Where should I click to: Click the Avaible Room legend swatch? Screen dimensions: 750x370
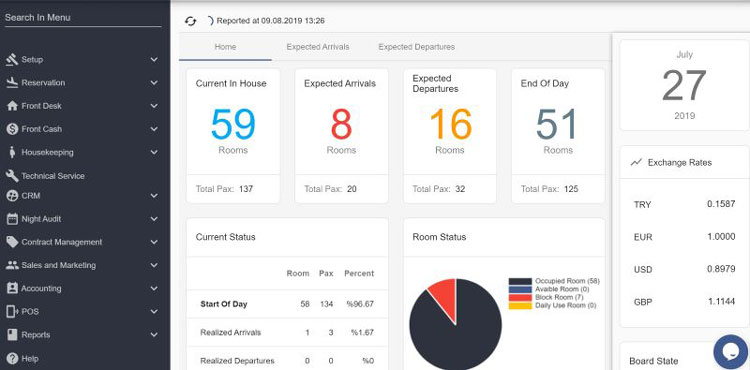pos(520,289)
